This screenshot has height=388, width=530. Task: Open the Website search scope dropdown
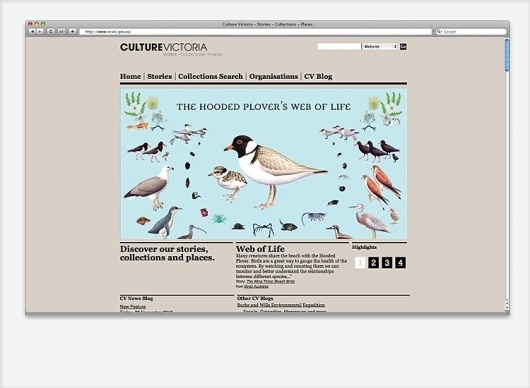coord(380,46)
